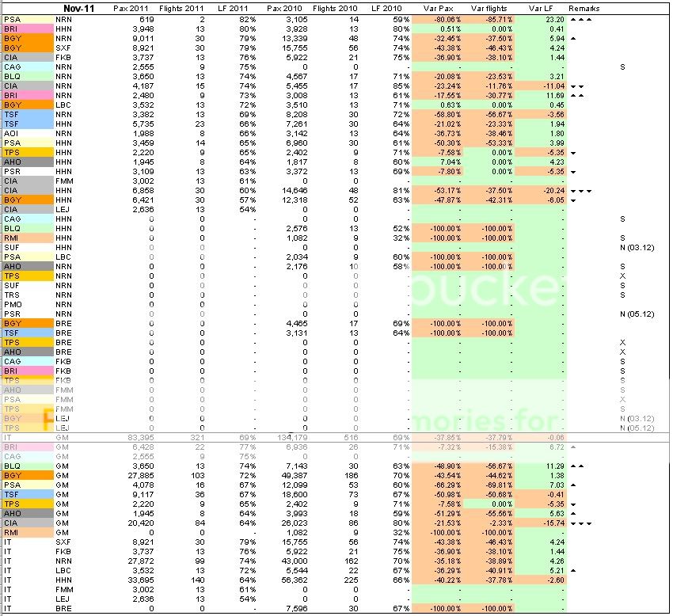Screen dimensions: 673x616
Task: Click the double down arrows beside -11.04
Action: pos(578,86)
